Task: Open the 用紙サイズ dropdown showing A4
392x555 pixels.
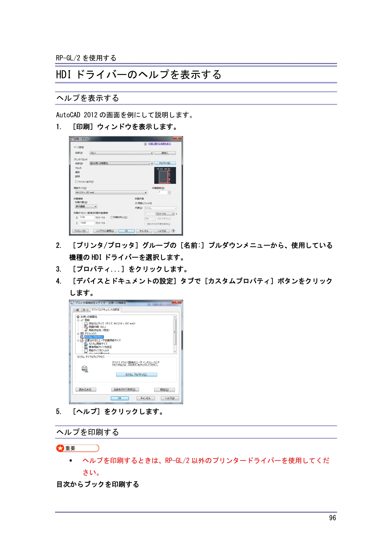Action: 111,193
